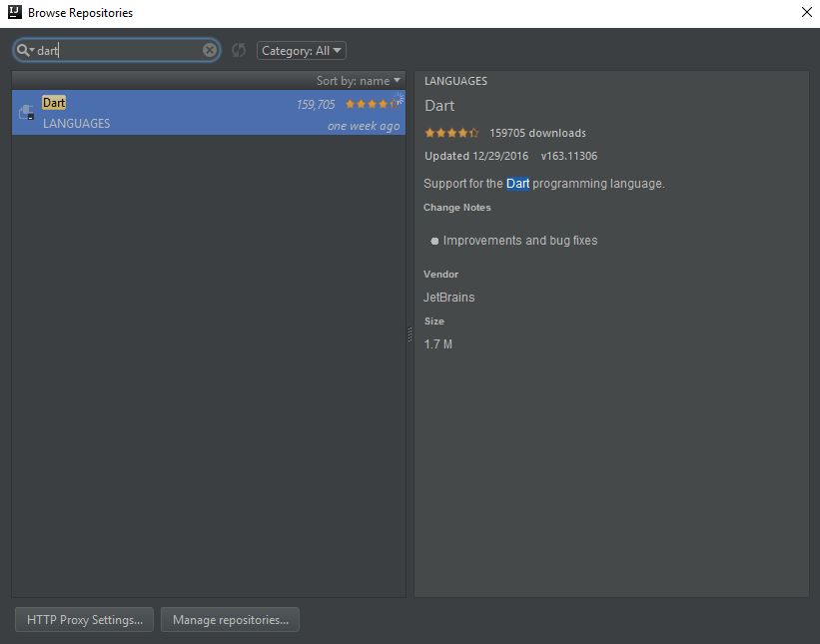Click the star rating in Dart list row
This screenshot has height=644, width=820.
coord(372,104)
